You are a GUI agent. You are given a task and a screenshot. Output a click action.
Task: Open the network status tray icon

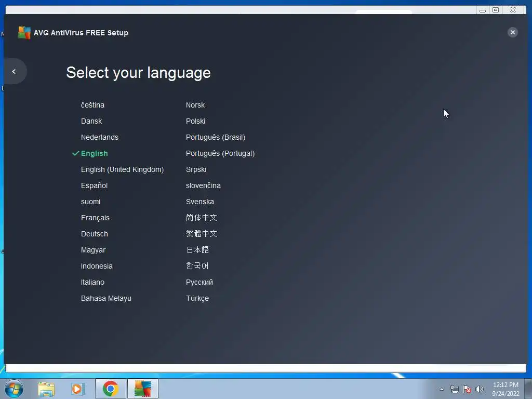pos(454,389)
